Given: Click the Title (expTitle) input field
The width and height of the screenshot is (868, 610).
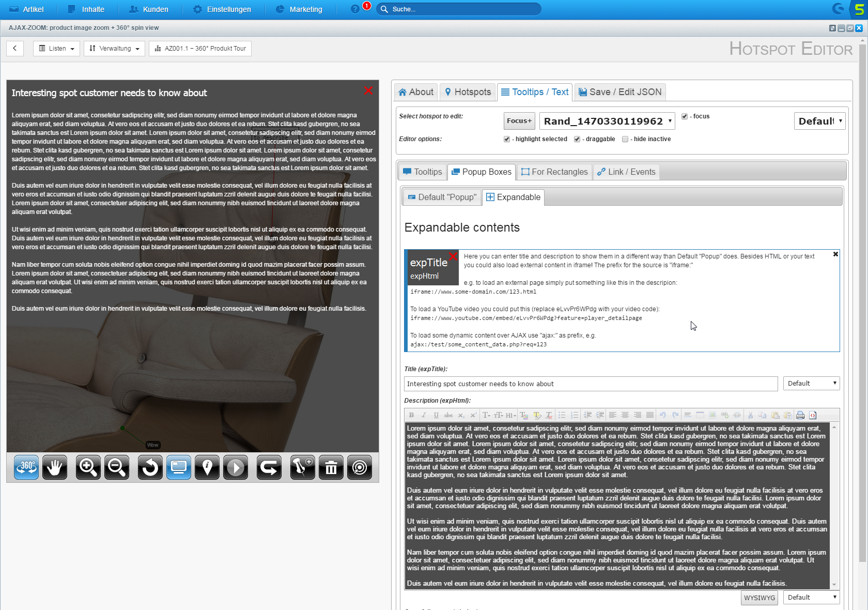Looking at the screenshot, I should (591, 384).
